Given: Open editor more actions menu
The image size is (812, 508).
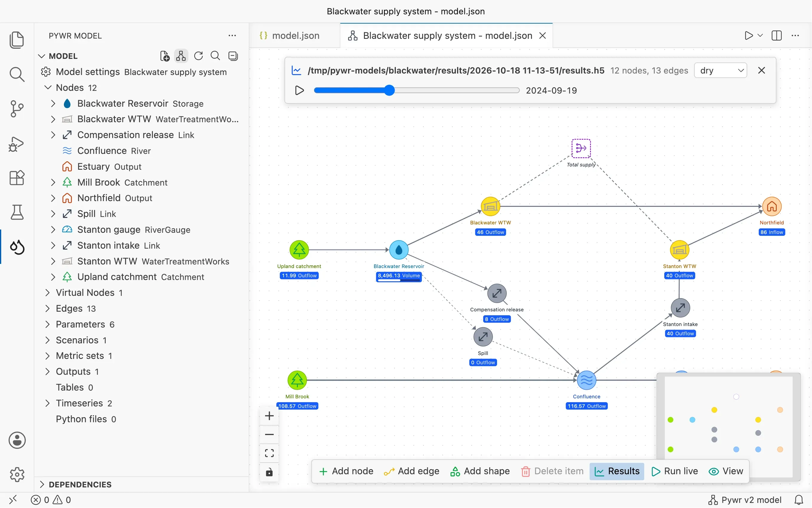Looking at the screenshot, I should (795, 35).
